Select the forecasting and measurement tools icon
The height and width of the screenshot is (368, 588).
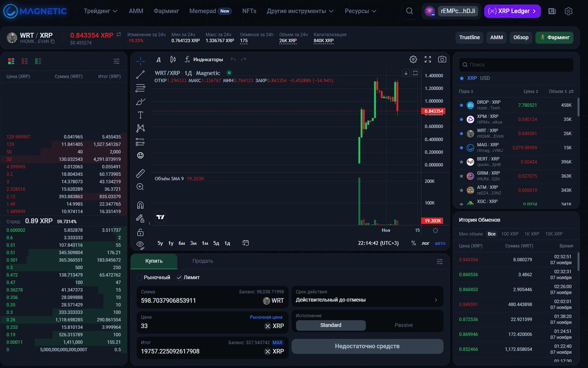coord(141,142)
